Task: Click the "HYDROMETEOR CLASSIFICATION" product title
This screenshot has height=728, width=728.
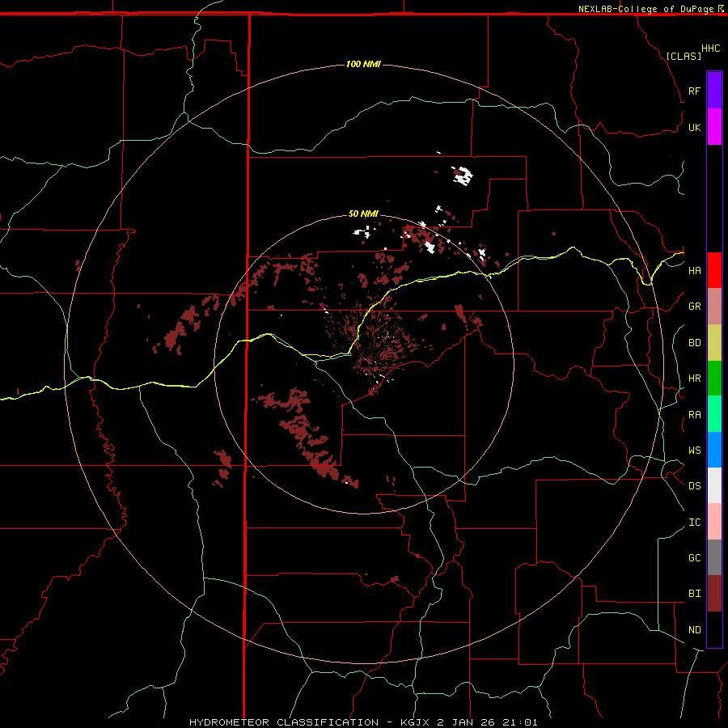Action: click(x=284, y=722)
